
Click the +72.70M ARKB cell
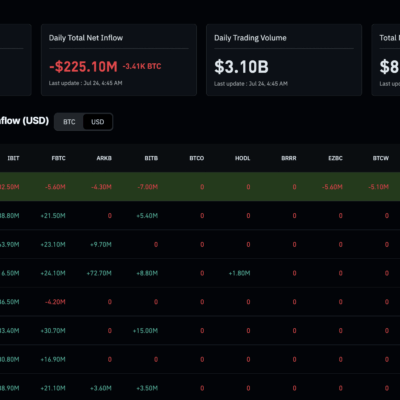[x=99, y=273]
